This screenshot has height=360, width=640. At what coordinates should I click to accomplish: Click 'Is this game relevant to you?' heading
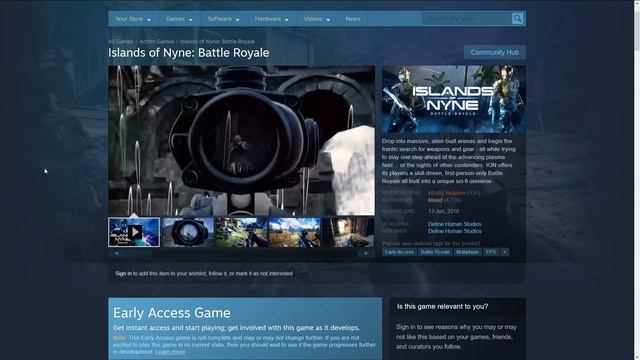click(442, 306)
